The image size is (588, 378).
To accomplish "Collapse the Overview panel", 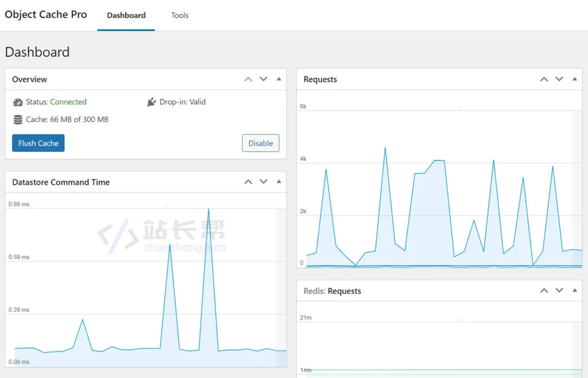I will click(279, 79).
